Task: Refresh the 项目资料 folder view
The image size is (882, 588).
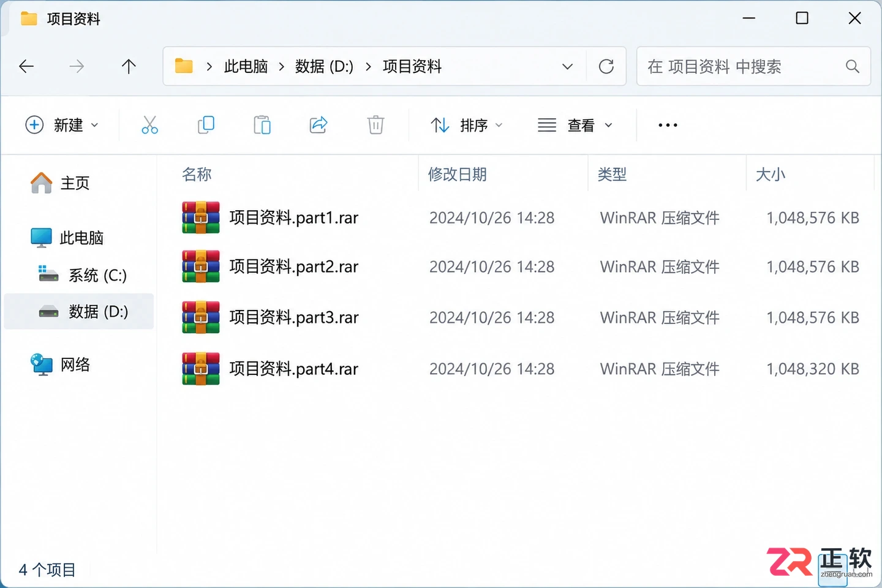Action: coord(606,66)
